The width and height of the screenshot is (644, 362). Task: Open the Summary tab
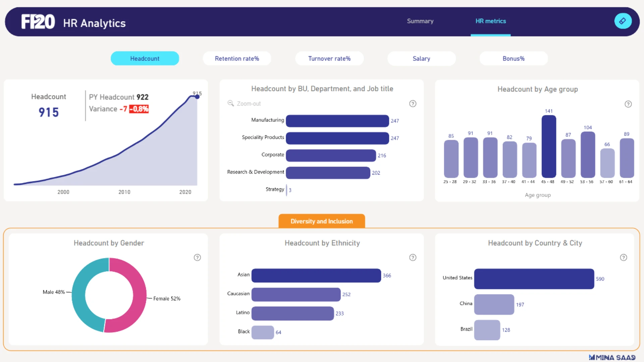420,21
